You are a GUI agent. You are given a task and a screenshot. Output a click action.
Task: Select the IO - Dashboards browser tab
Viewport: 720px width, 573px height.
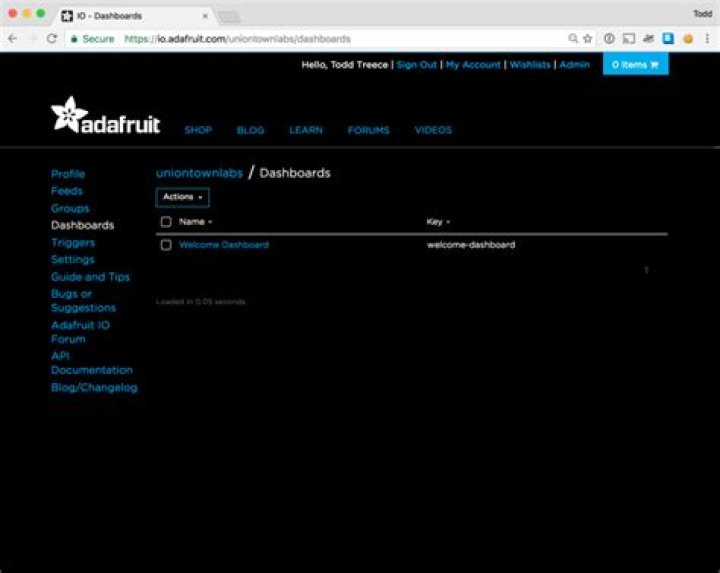[130, 15]
